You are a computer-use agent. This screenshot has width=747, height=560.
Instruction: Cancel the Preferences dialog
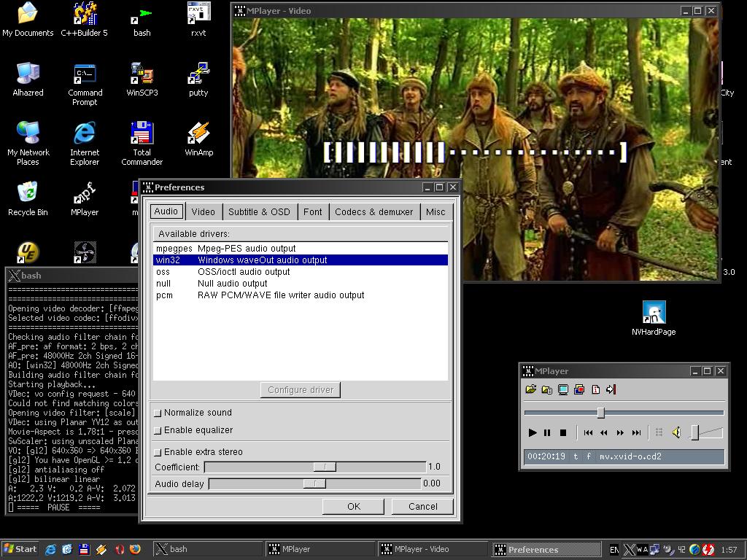[x=422, y=506]
